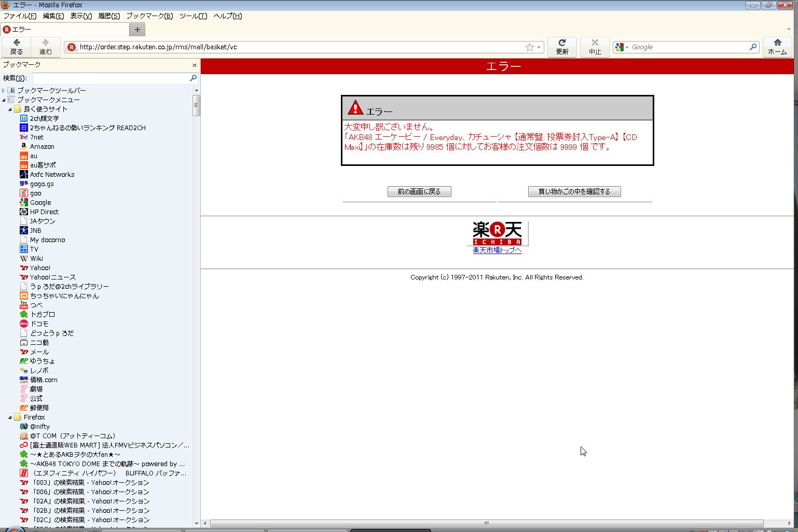The width and height of the screenshot is (798, 532).
Task: Click the bookmark search magnifier icon
Action: pos(193,78)
